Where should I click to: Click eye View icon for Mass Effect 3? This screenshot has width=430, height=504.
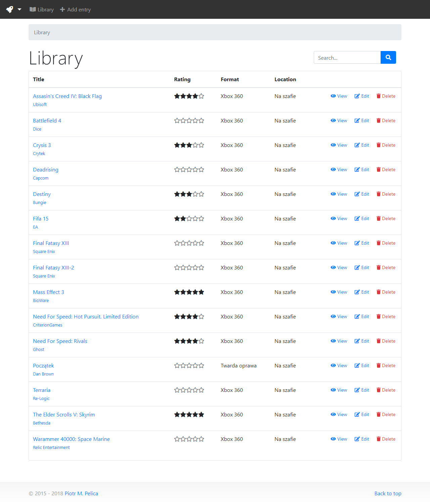click(333, 292)
